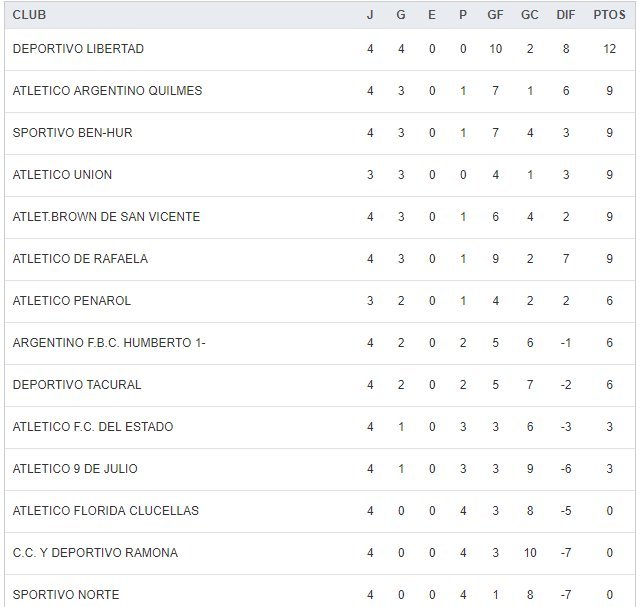Click Argentino F.B.C. Humberto 1- name
This screenshot has width=640, height=607.
(110, 343)
